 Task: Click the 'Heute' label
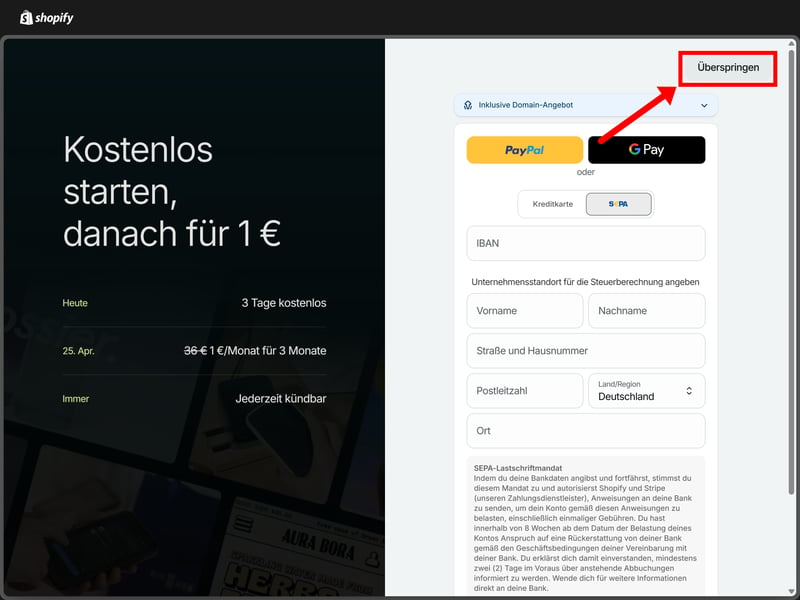[75, 303]
